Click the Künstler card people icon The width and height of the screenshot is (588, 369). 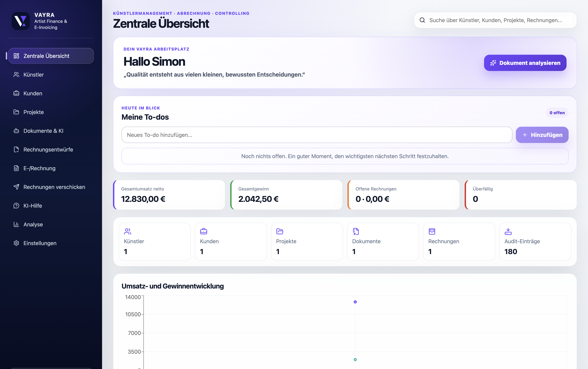(128, 231)
